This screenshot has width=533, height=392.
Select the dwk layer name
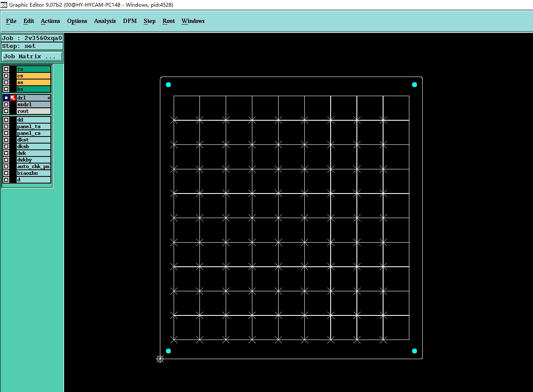click(34, 153)
